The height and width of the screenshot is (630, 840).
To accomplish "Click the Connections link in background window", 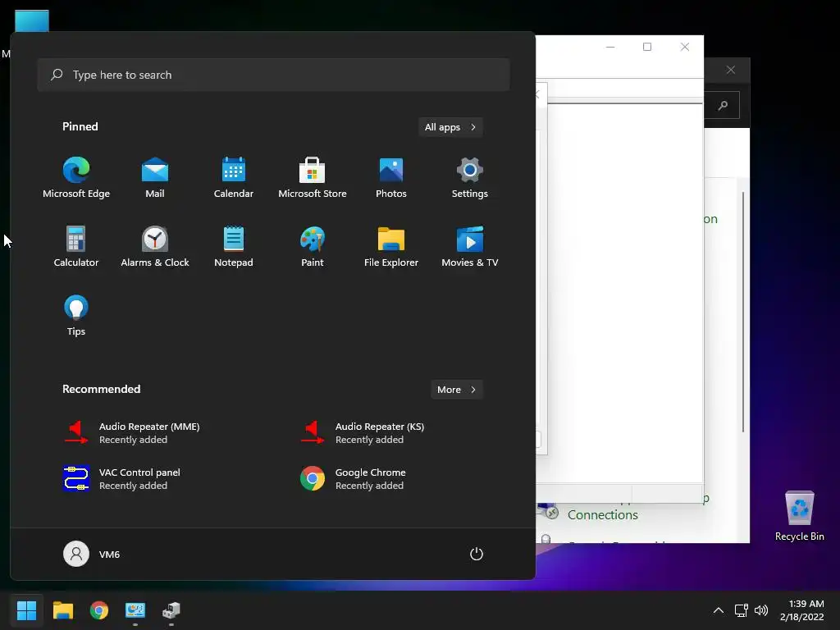I will pyautogui.click(x=603, y=515).
